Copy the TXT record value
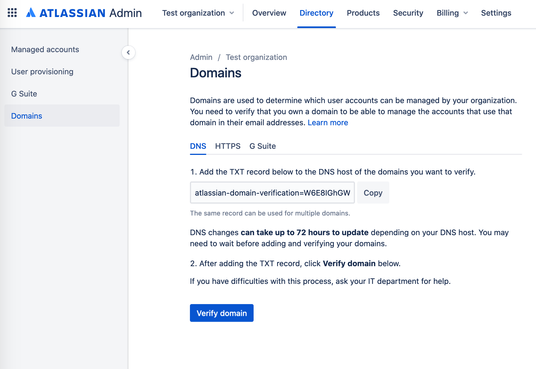The image size is (536, 369). click(373, 193)
